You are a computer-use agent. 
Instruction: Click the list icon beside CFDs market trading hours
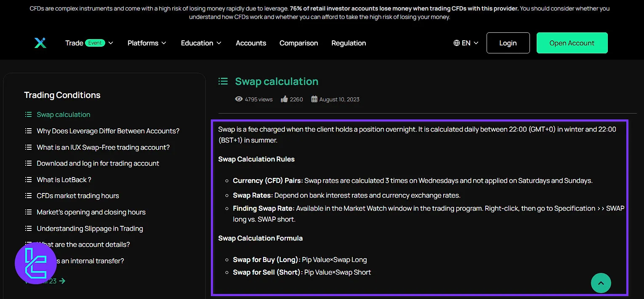(x=28, y=196)
